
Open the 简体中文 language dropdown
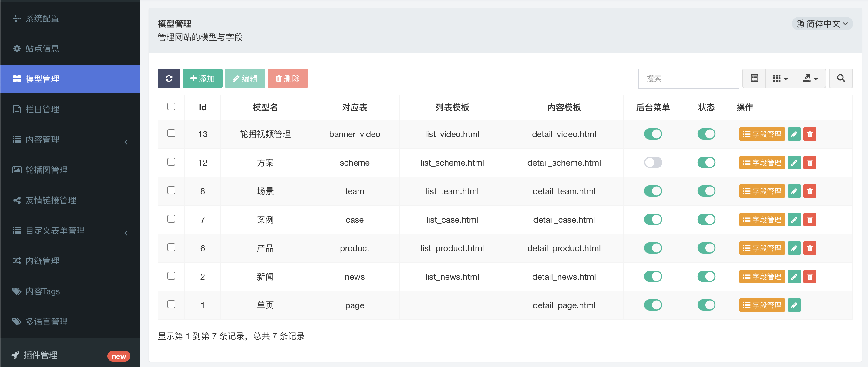[x=822, y=24]
